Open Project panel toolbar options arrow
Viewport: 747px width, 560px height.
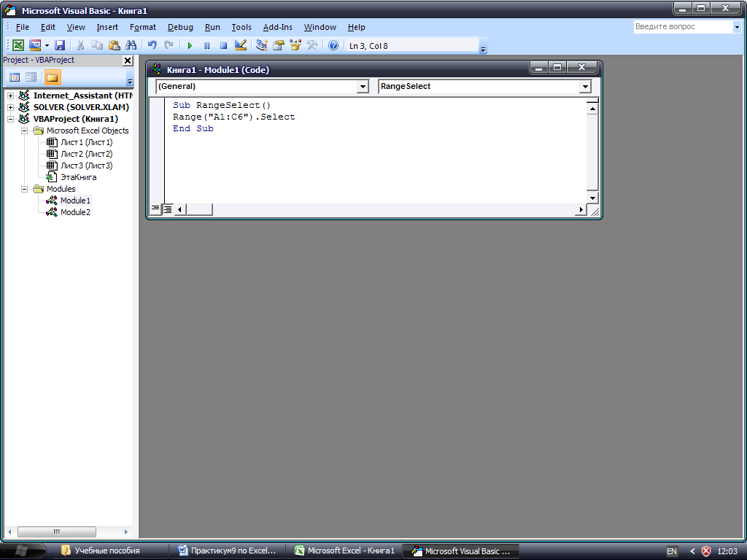click(130, 82)
